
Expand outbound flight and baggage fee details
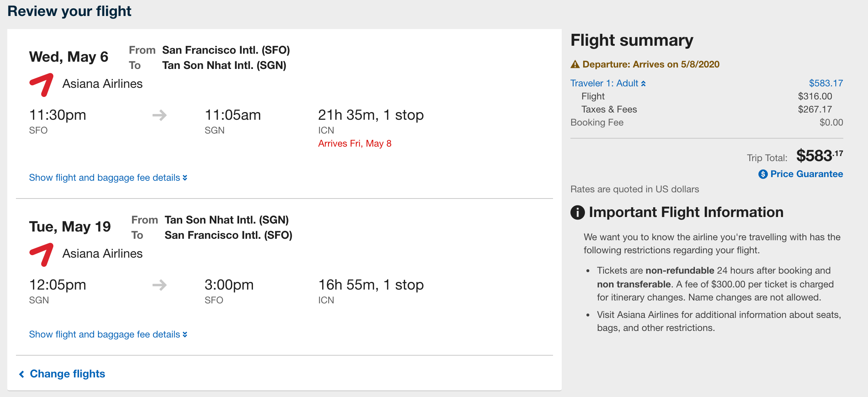[108, 177]
